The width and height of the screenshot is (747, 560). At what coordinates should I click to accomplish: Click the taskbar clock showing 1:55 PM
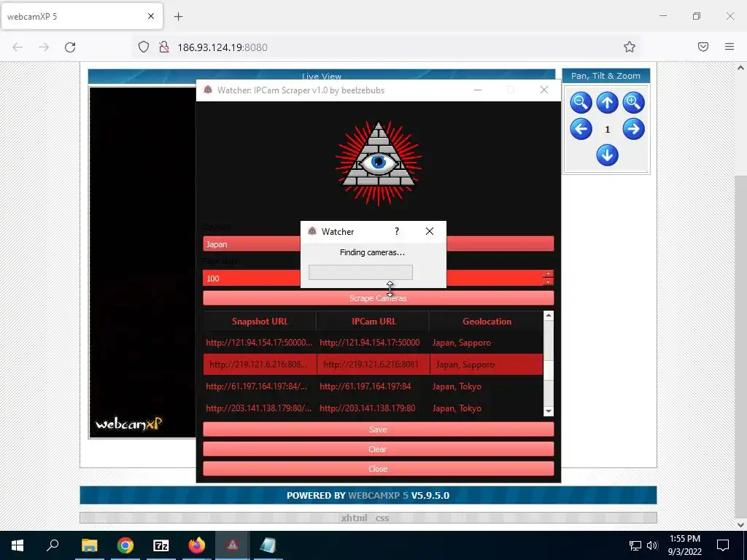click(684, 545)
